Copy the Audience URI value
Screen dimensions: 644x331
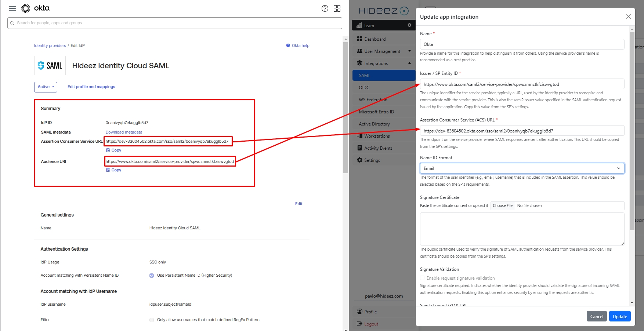(x=114, y=170)
